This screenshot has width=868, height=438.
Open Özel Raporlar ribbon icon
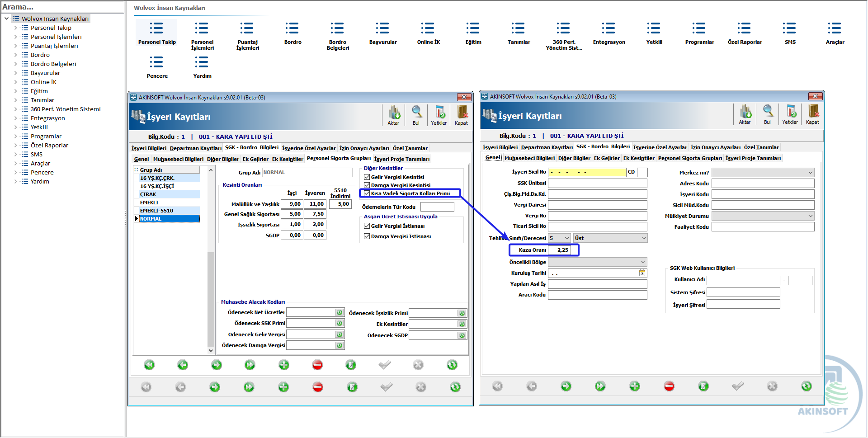tap(745, 33)
